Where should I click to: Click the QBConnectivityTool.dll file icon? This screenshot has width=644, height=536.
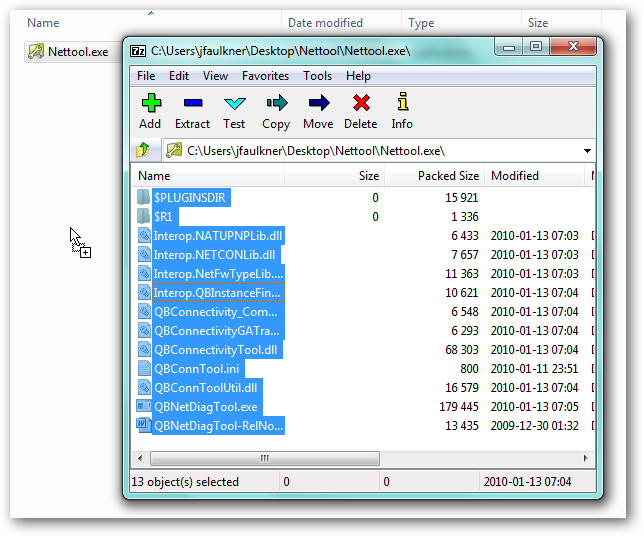click(144, 350)
